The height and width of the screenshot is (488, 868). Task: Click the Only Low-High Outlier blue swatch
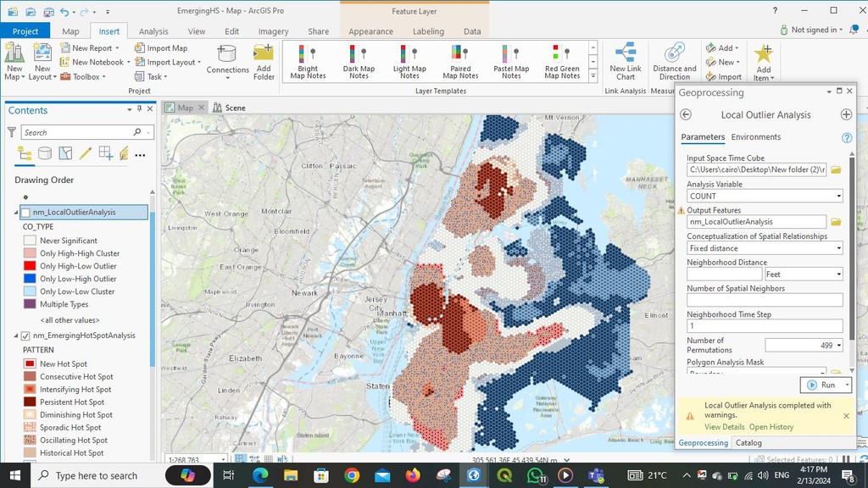pyautogui.click(x=30, y=279)
